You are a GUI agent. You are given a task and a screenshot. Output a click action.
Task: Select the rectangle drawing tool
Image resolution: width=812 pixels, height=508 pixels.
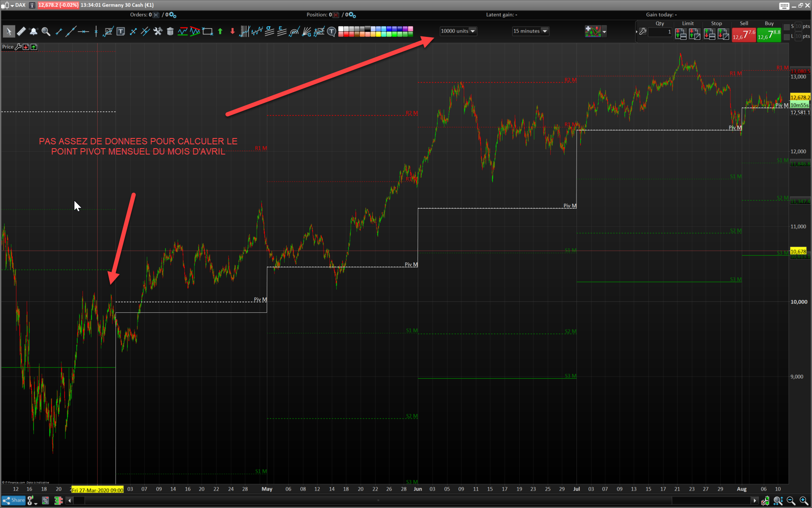point(207,31)
